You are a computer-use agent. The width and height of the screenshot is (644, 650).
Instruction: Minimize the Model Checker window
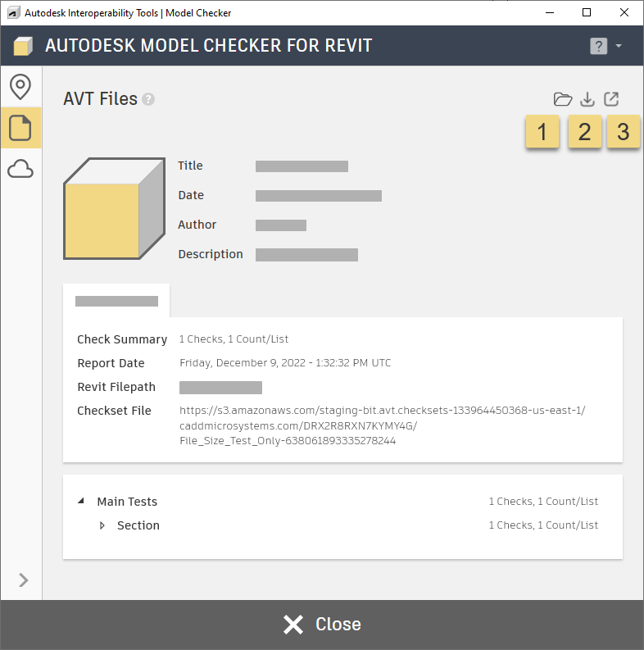[x=550, y=13]
